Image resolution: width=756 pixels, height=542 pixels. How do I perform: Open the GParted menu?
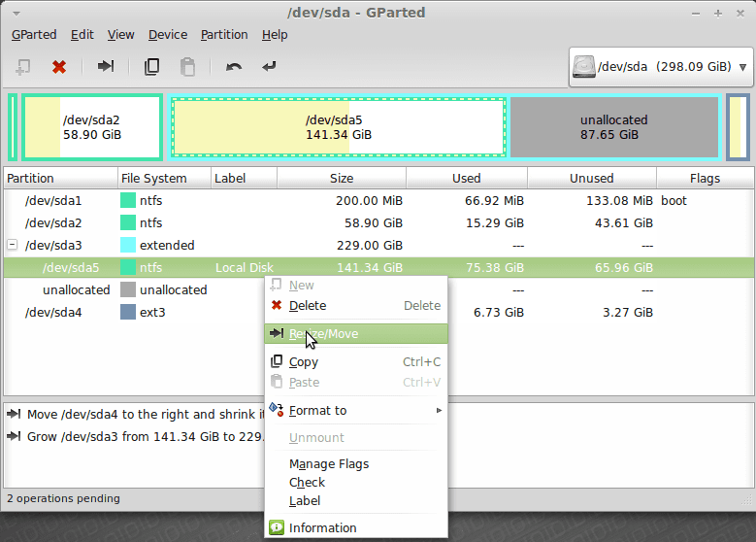pos(34,35)
